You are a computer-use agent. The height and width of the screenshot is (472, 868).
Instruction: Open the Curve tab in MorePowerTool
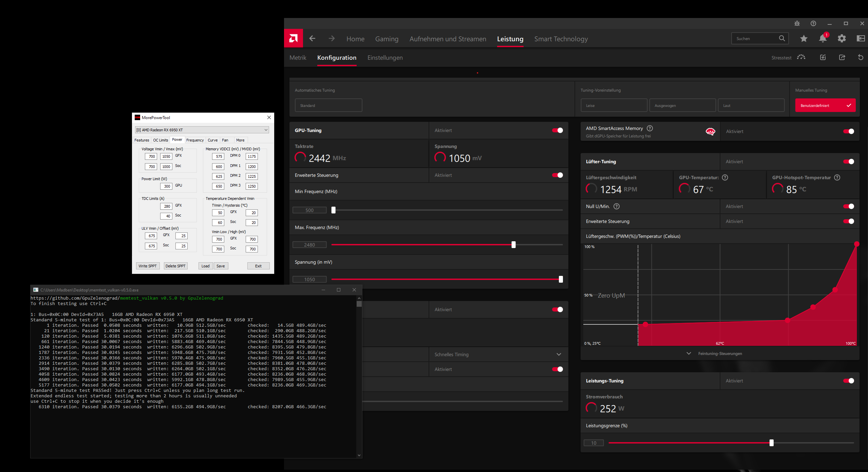[x=212, y=140]
